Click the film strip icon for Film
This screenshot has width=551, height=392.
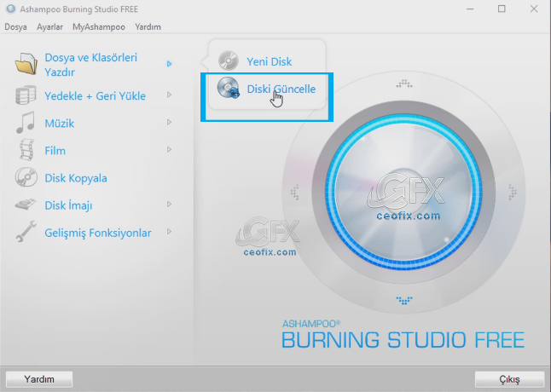[x=26, y=150]
